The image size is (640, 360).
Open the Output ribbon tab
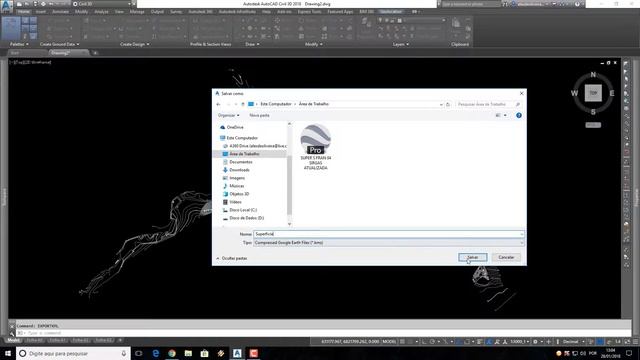point(157,12)
